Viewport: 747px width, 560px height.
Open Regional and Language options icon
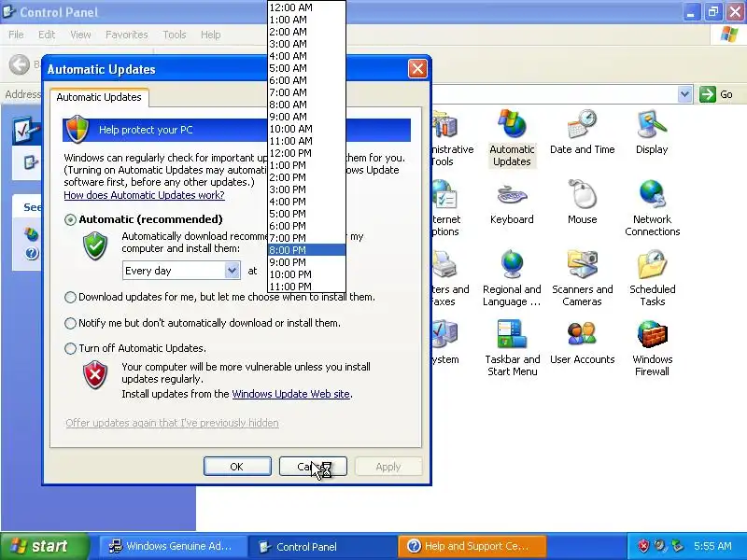512,277
